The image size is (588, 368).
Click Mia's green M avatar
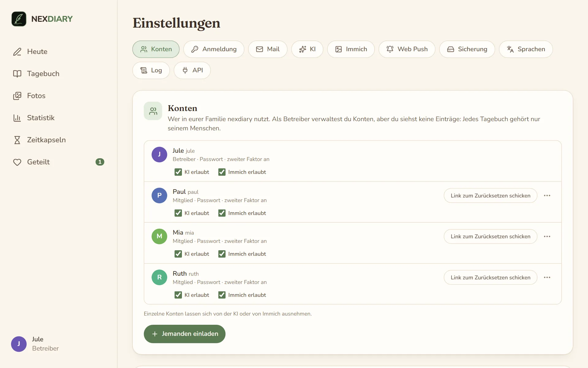pyautogui.click(x=159, y=236)
